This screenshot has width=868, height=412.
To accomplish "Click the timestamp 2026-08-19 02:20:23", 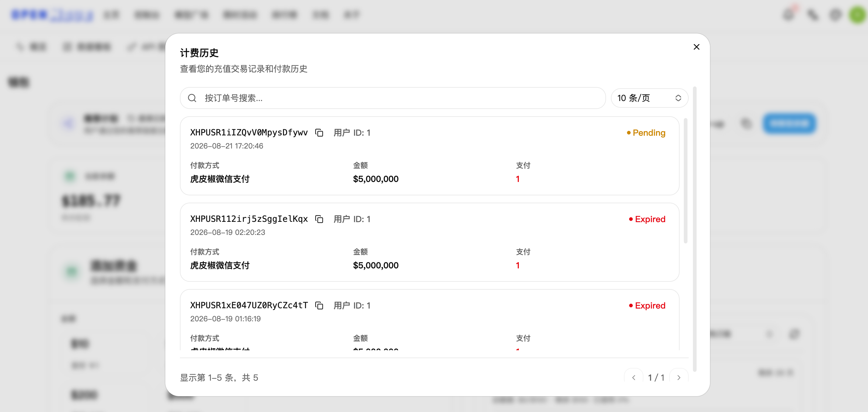I will (227, 232).
